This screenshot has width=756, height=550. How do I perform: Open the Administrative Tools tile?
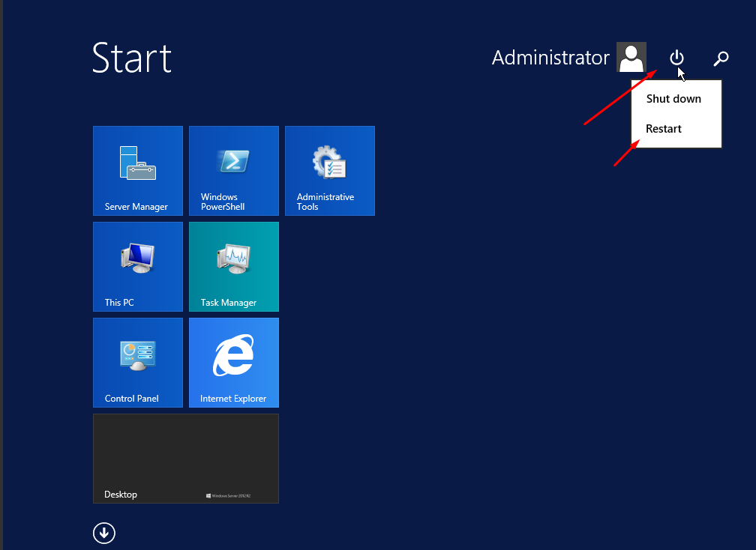(x=330, y=171)
